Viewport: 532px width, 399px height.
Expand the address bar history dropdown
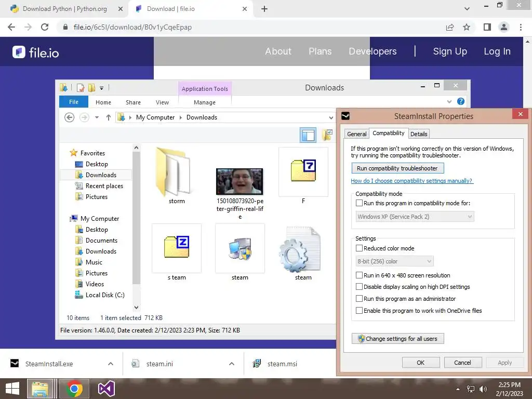click(331, 117)
